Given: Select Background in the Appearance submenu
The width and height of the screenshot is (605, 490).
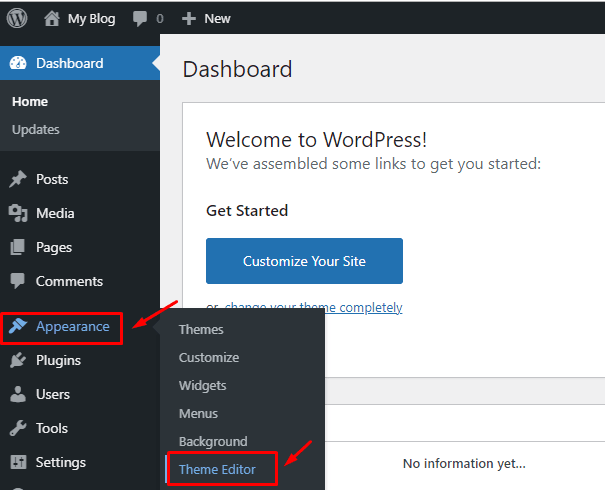Looking at the screenshot, I should tap(213, 441).
